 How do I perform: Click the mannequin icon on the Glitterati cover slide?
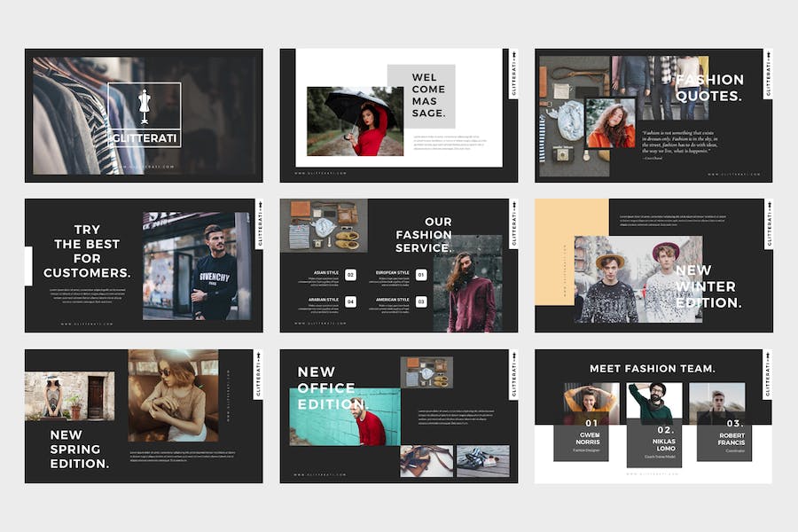coord(144,107)
